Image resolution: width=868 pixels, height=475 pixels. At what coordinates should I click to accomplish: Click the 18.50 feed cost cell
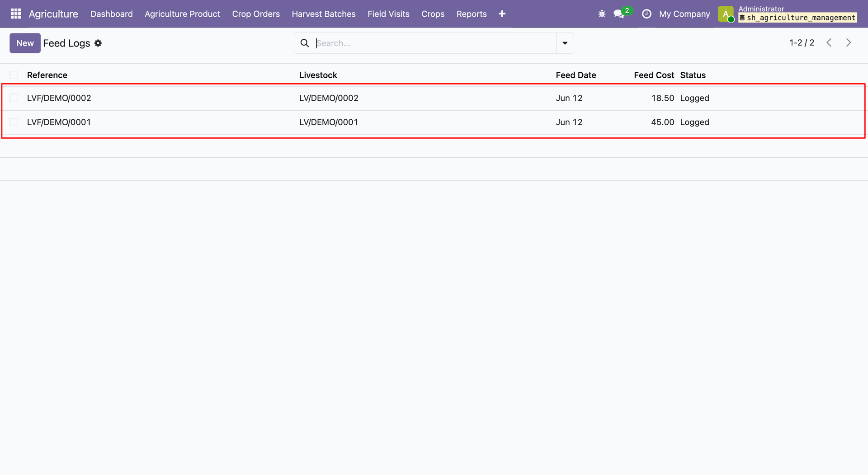coord(663,98)
